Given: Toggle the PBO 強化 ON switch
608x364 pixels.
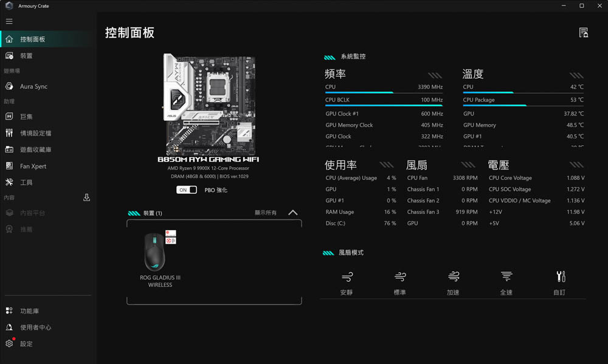Looking at the screenshot, I should (187, 190).
